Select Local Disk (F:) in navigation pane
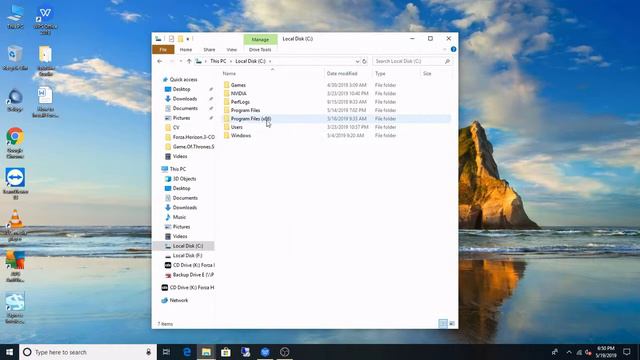This screenshot has width=640, height=360. tap(187, 256)
